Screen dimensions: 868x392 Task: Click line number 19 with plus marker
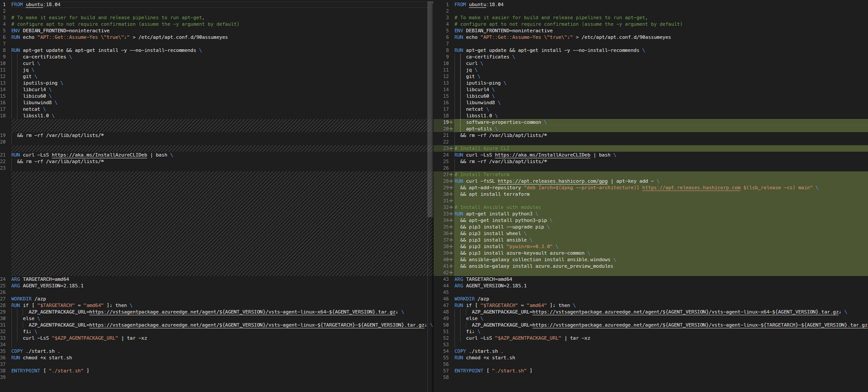click(447, 123)
